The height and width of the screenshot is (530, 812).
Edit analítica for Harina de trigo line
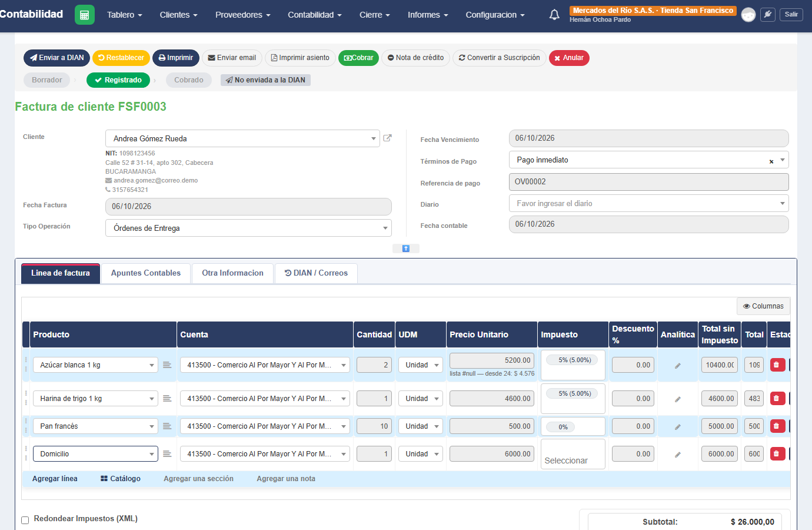[x=678, y=399]
